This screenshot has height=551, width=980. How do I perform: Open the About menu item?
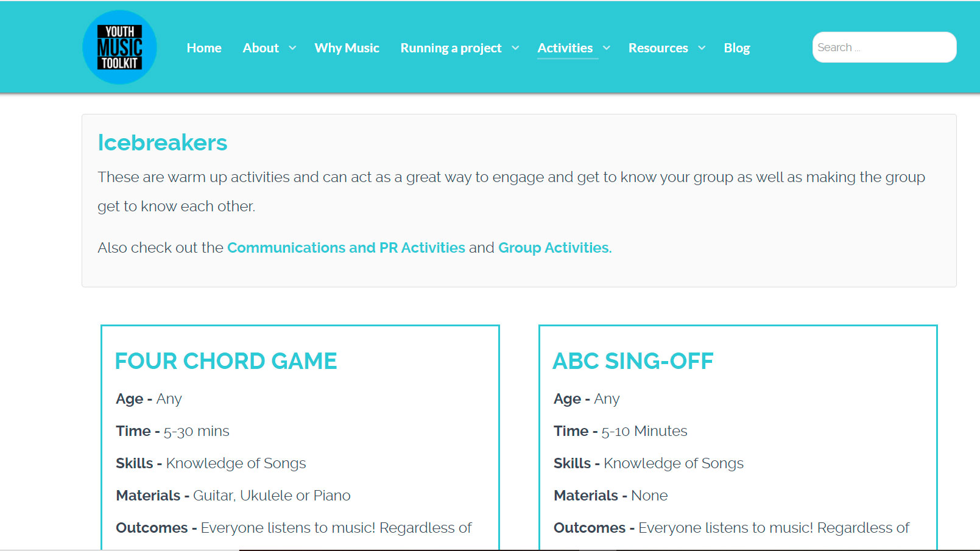pos(261,48)
